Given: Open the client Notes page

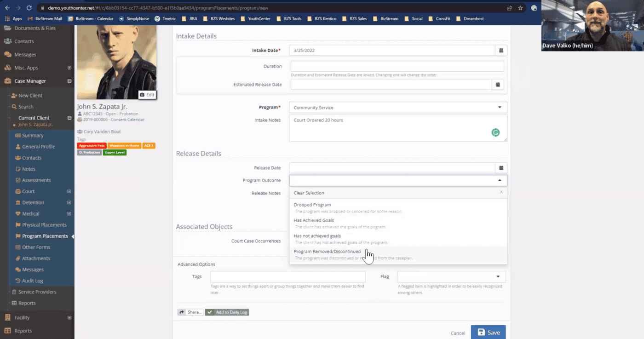Looking at the screenshot, I should pyautogui.click(x=29, y=169).
